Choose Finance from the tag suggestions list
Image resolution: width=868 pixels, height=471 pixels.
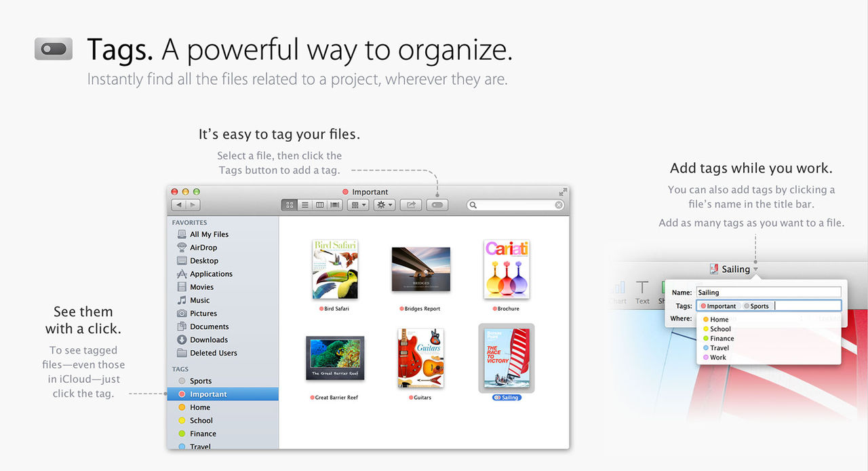722,339
